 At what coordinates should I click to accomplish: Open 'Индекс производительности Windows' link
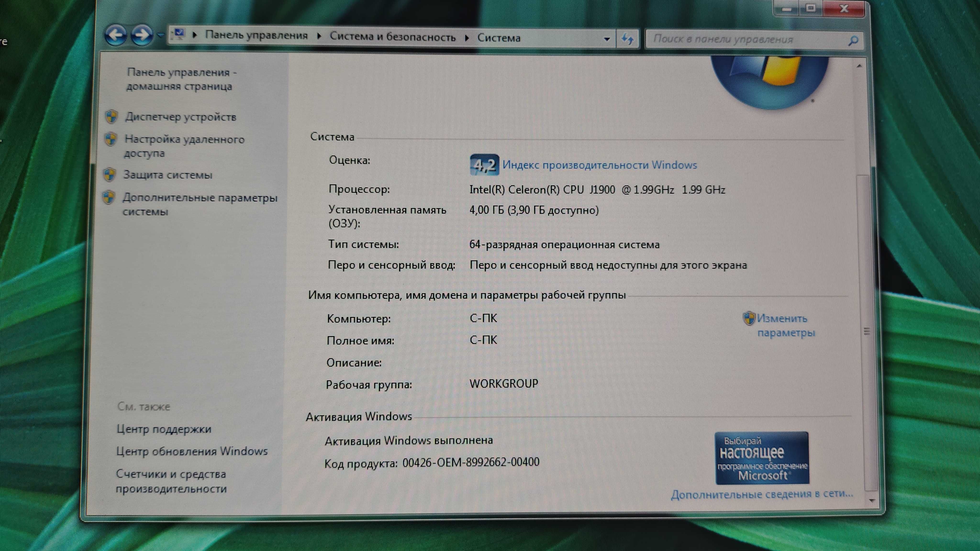600,165
